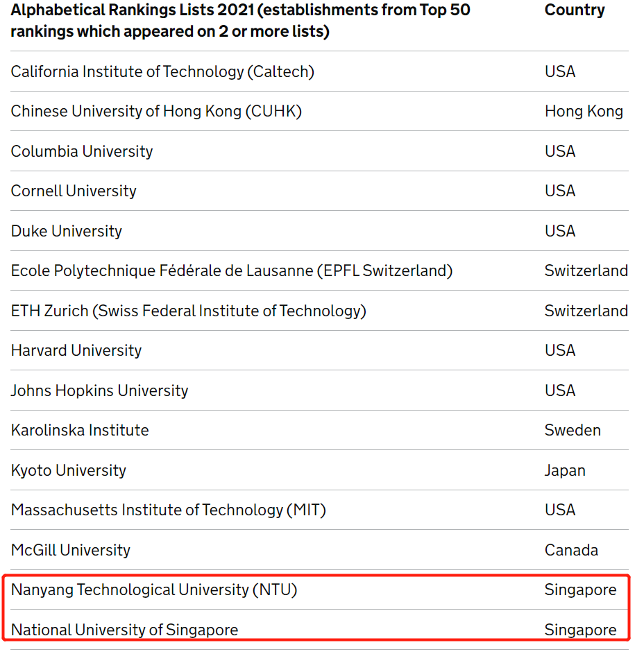644x654 pixels.
Task: Click ETH Zurich table entry
Action: coord(188,311)
